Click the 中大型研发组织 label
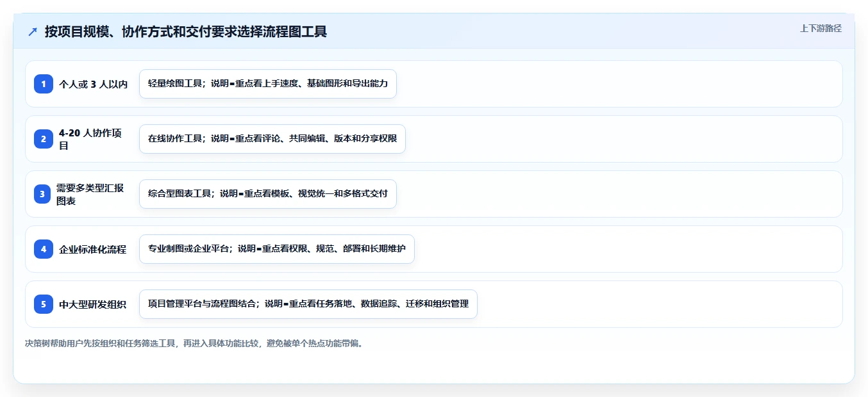The width and height of the screenshot is (868, 397). [93, 304]
